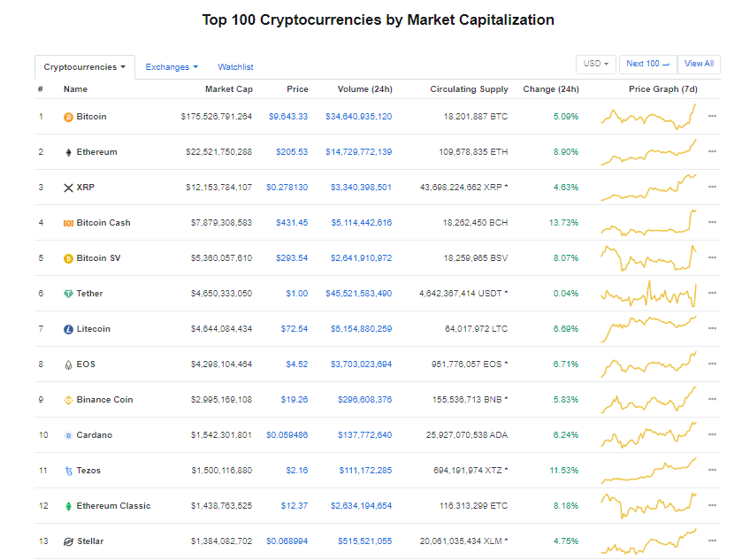The width and height of the screenshot is (742, 560).
Task: Click Ethereum market cap $22,521,750,288
Action: [218, 152]
